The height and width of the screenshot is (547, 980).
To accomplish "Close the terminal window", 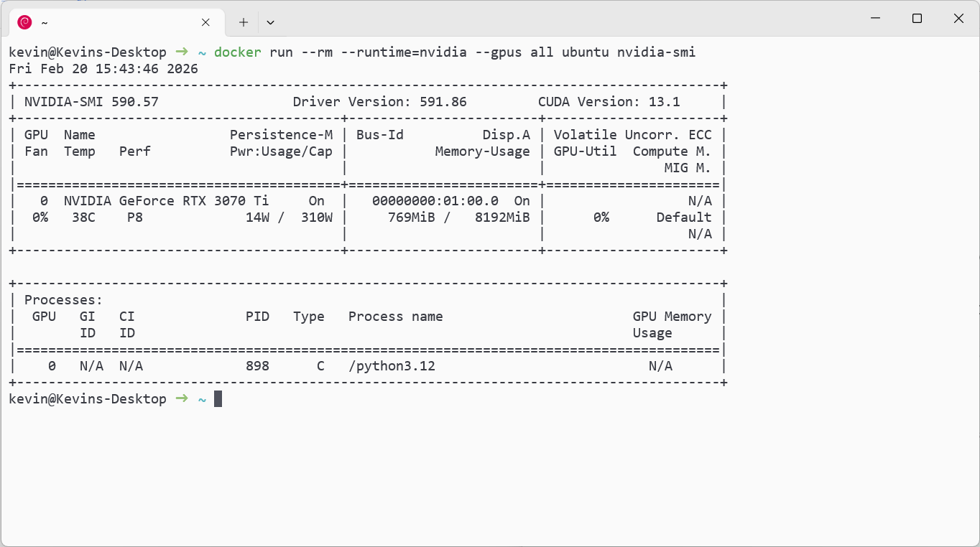I will point(958,19).
